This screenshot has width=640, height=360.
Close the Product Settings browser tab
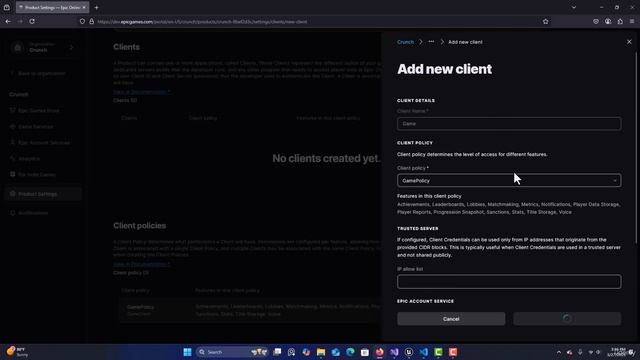pos(84,7)
